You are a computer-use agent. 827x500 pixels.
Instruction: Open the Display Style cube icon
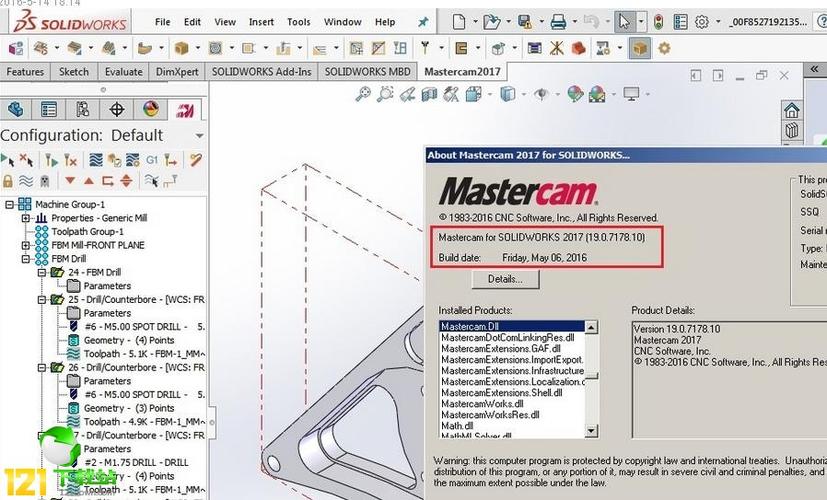(x=507, y=94)
